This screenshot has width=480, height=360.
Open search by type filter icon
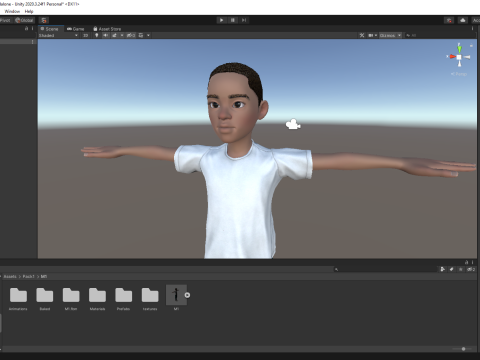tap(443, 269)
